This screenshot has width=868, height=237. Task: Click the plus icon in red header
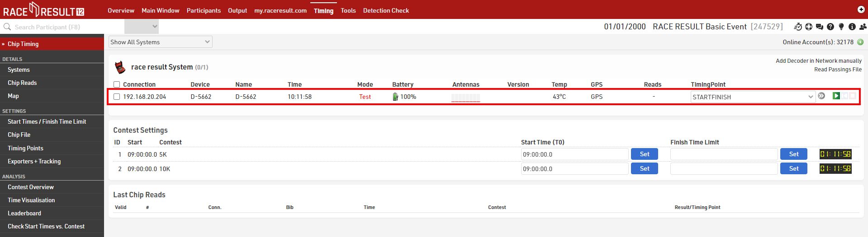click(861, 9)
